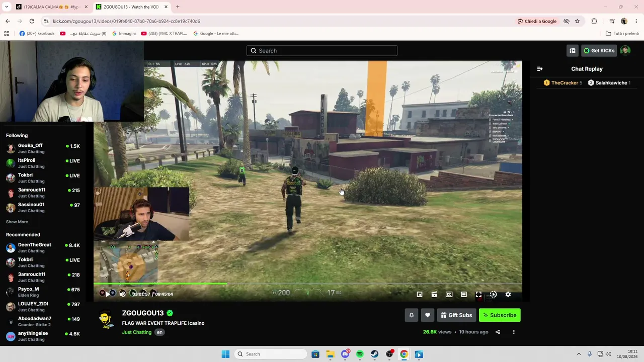Select TheCracker in the chat leaderboard

click(563, 83)
